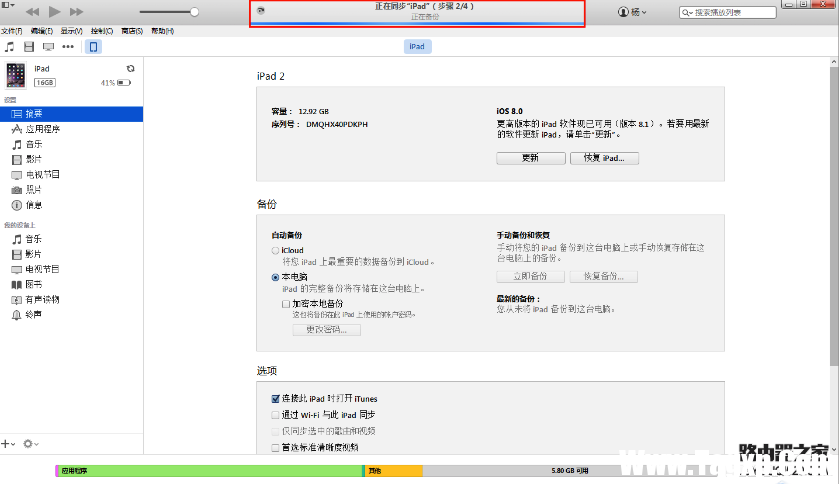Click the Previous track rewind button
Image resolution: width=839 pixels, height=484 pixels.
click(33, 11)
